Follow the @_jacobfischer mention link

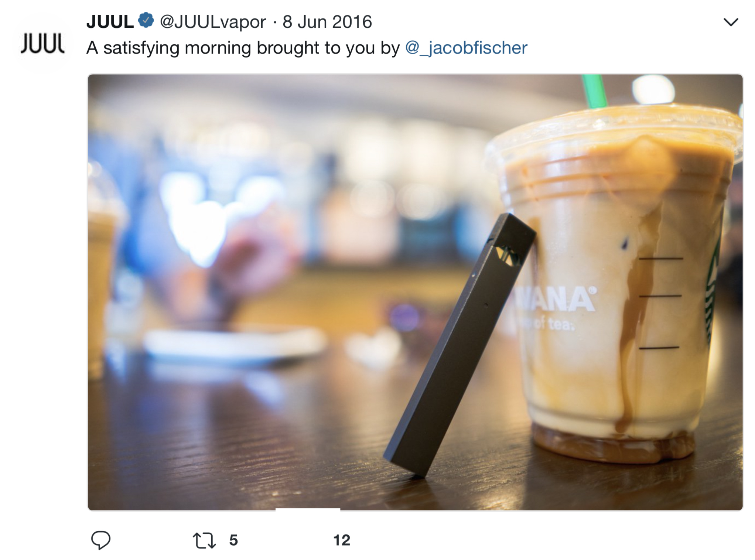(466, 48)
